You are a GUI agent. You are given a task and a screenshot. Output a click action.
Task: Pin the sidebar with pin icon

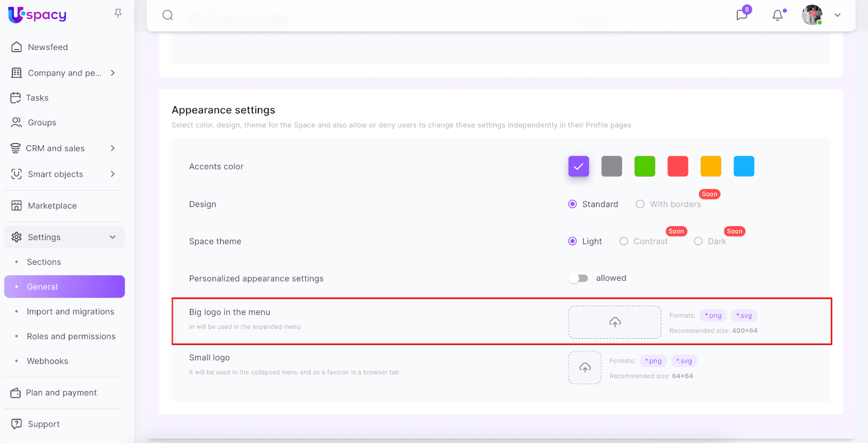pyautogui.click(x=118, y=14)
